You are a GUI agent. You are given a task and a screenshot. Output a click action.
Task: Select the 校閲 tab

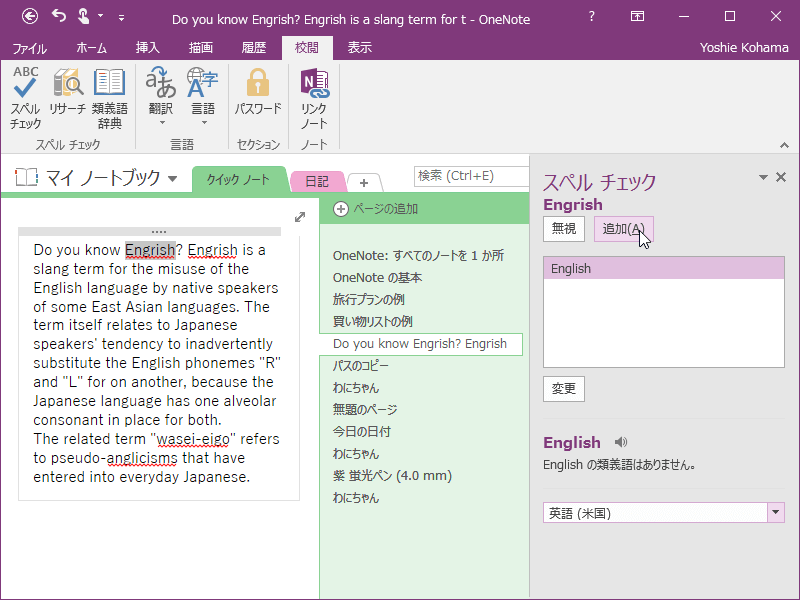click(307, 48)
